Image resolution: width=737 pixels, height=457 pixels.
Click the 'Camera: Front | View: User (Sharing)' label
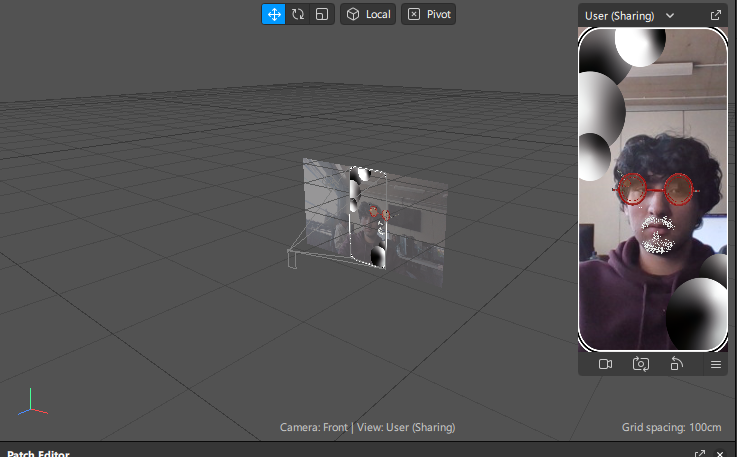368,427
